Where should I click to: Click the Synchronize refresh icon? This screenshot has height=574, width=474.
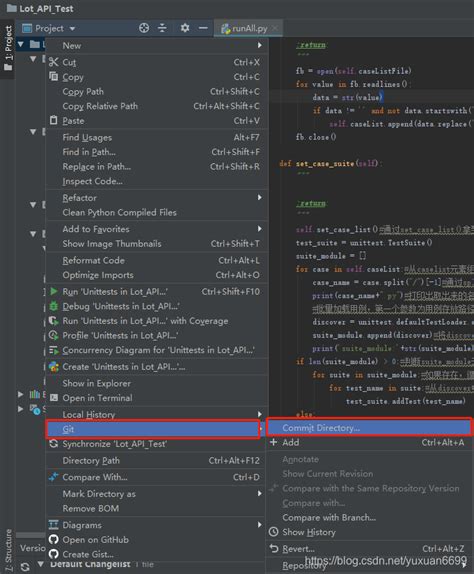pyautogui.click(x=54, y=444)
